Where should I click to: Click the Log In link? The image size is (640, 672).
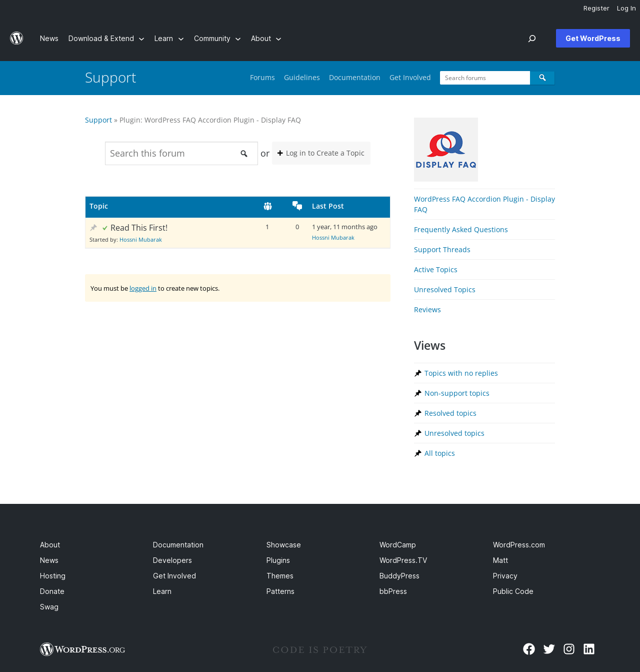(x=626, y=9)
